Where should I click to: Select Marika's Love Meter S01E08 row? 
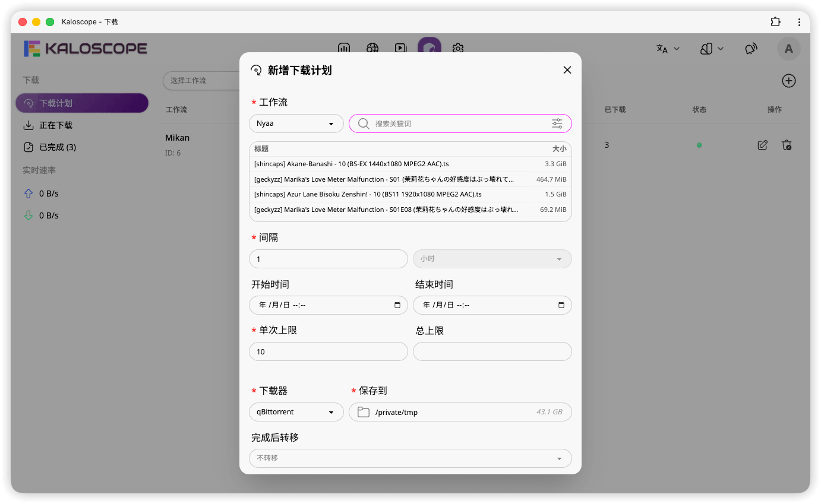[410, 210]
